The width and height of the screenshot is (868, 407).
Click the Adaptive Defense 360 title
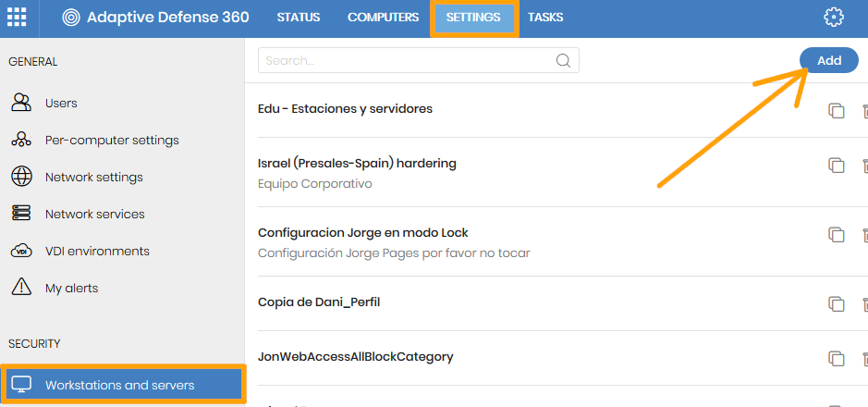click(x=167, y=18)
